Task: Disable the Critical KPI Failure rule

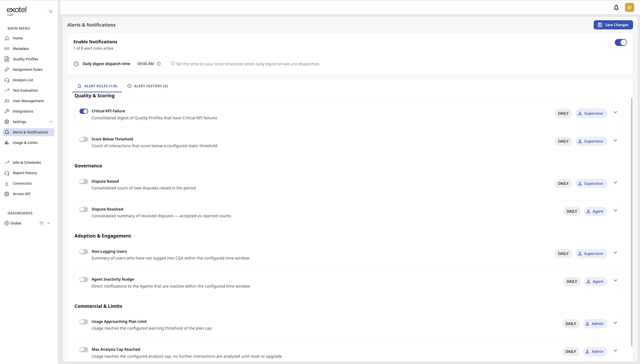Action: [84, 111]
